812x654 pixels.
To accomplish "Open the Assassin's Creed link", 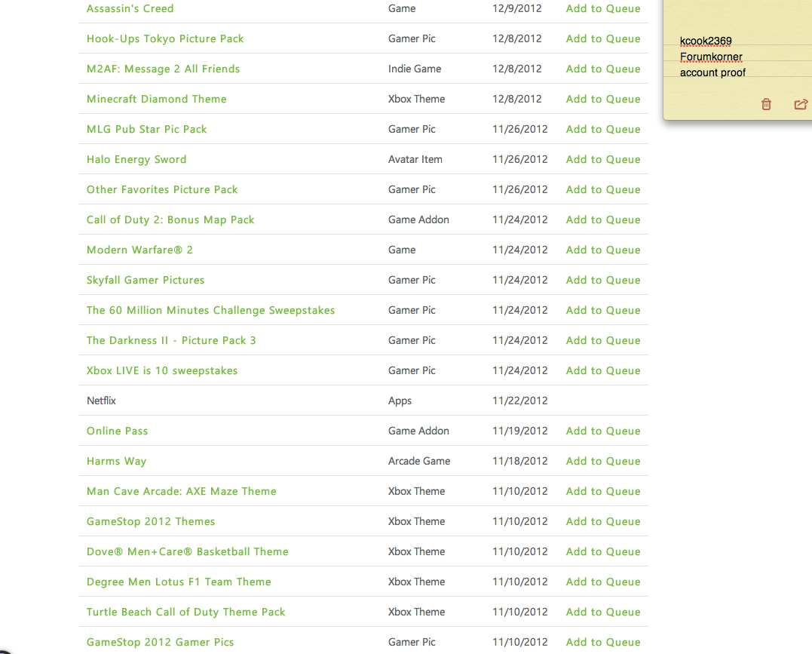I will click(x=130, y=8).
